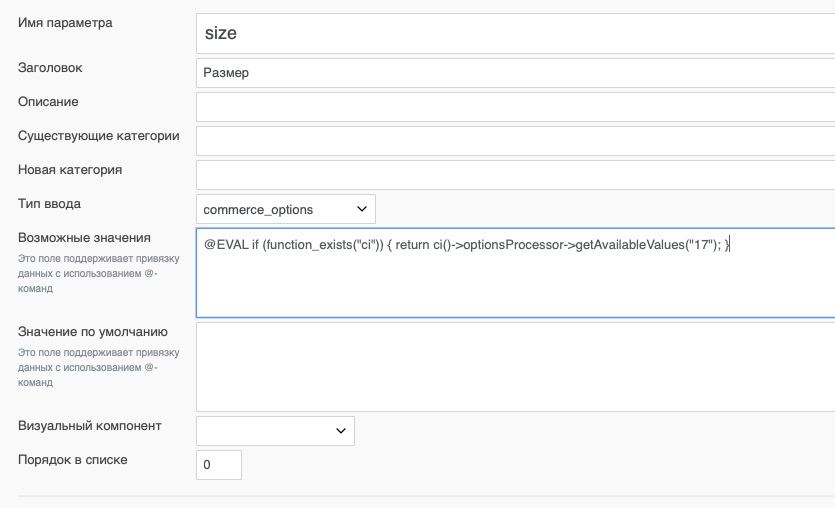Click the Возможные значения label

[x=84, y=237]
